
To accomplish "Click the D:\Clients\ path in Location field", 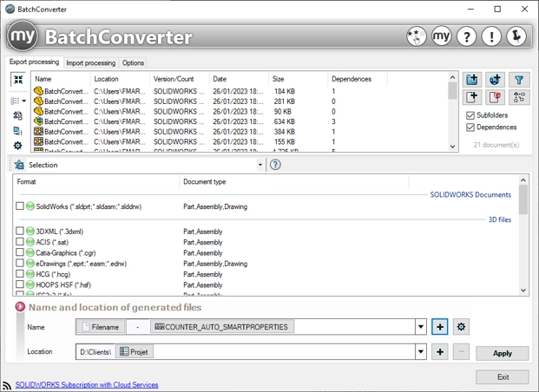I will (x=95, y=352).
